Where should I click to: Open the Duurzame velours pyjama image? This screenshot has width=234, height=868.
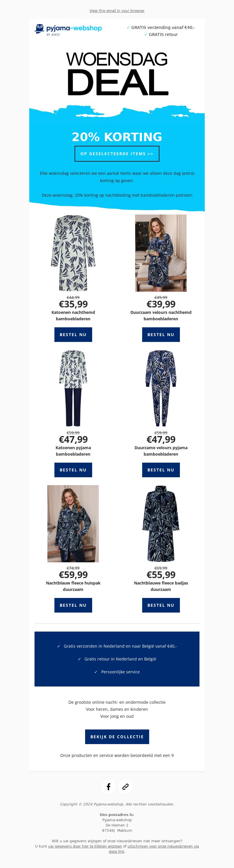161,388
